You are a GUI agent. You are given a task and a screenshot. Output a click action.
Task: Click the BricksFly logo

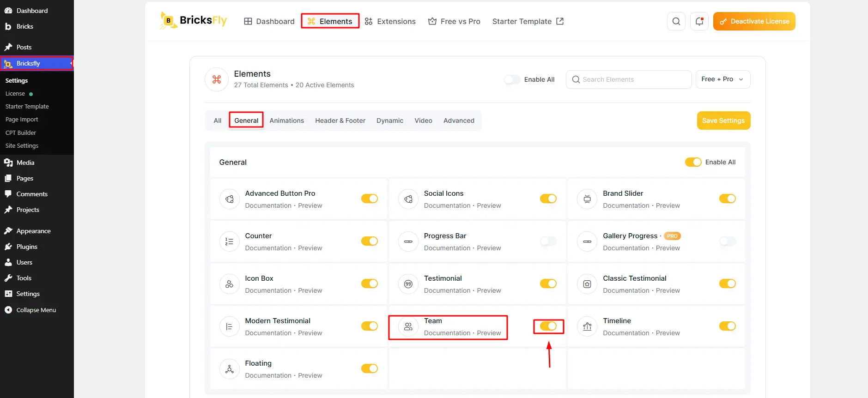click(194, 20)
